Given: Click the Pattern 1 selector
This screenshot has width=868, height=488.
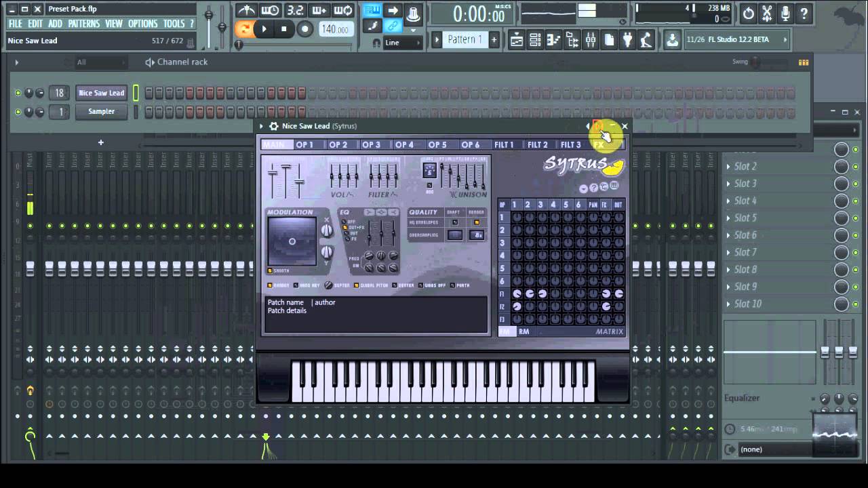Looking at the screenshot, I should pyautogui.click(x=465, y=40).
